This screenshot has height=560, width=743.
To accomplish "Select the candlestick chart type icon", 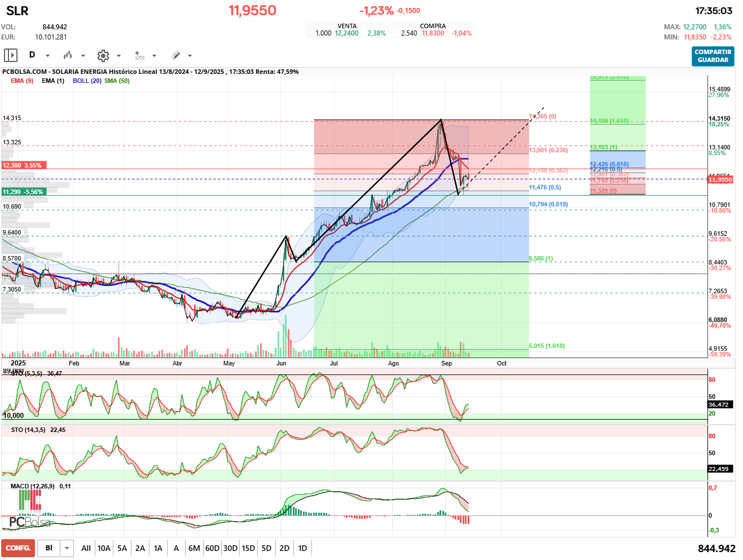I will pyautogui.click(x=68, y=55).
